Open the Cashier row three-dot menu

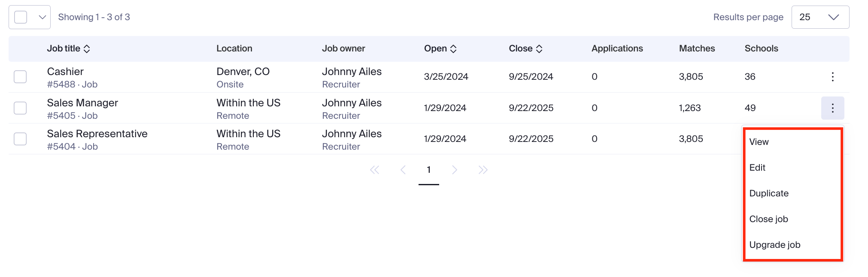832,77
